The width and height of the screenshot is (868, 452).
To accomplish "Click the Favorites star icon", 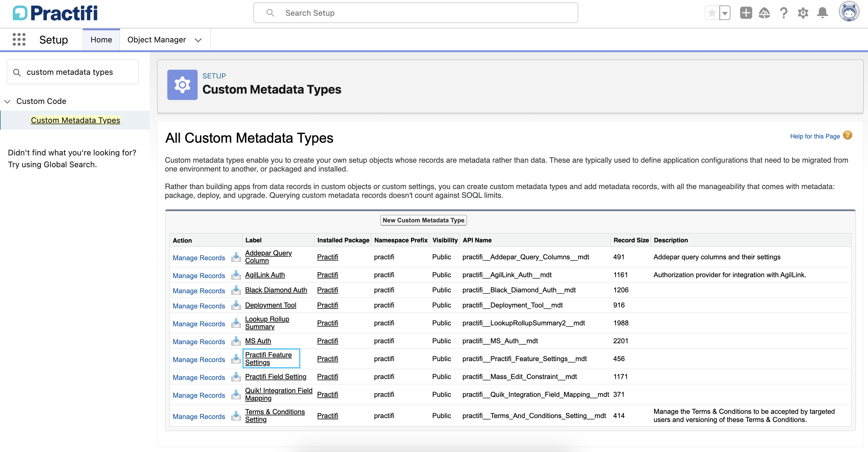I will tap(712, 13).
